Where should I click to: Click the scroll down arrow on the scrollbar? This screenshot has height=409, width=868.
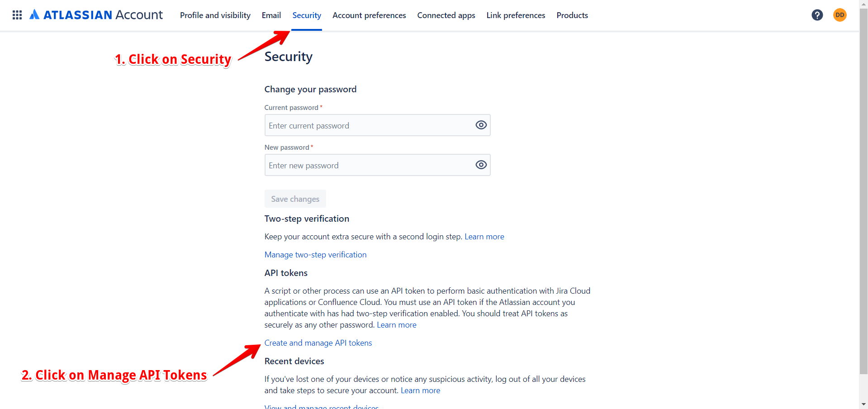click(863, 405)
